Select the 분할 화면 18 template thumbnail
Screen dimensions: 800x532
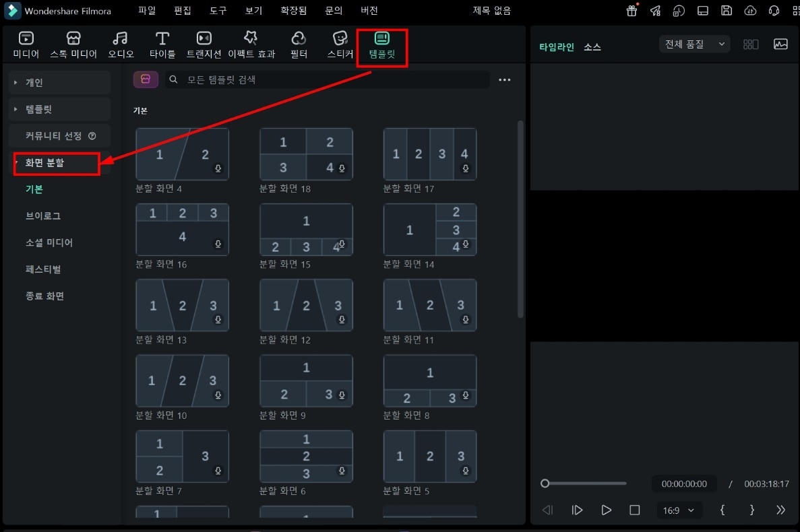pos(306,154)
